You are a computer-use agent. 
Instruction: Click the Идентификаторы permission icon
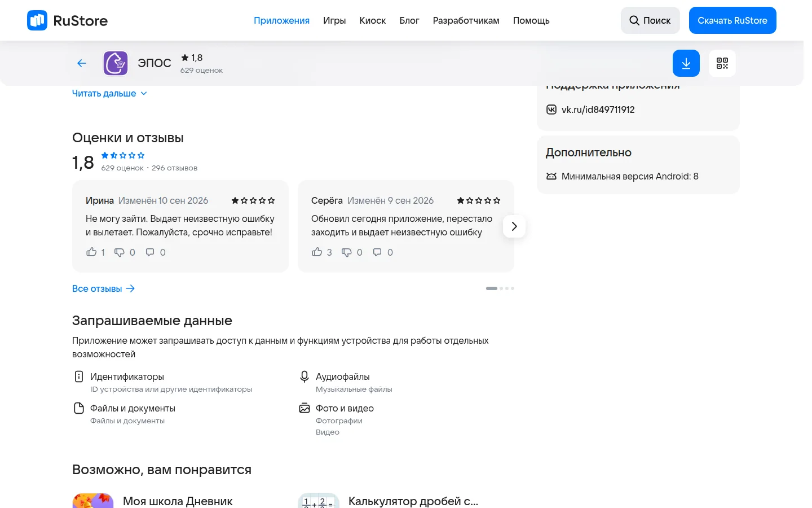[79, 376]
